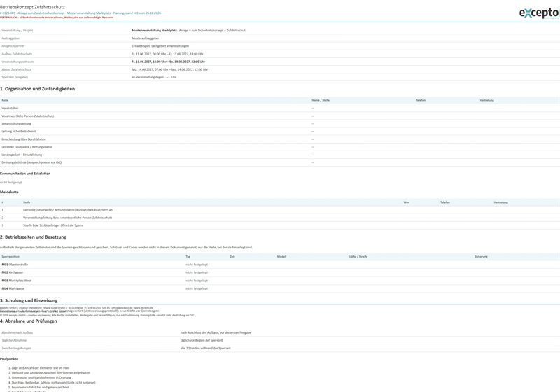The width and height of the screenshot is (560, 392).
Task: Click 'alle 2 Stunden während der Sperrzeit'
Action: click(205, 349)
